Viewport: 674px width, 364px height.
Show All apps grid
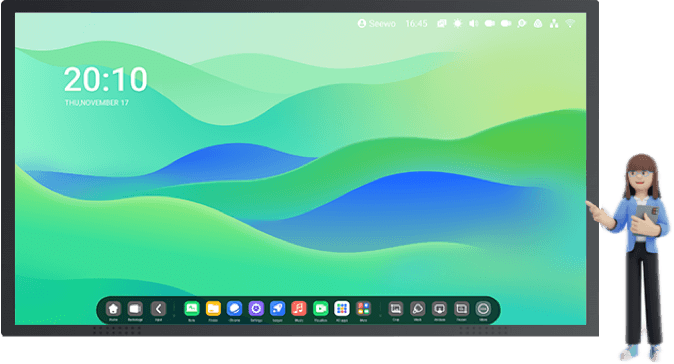click(342, 309)
